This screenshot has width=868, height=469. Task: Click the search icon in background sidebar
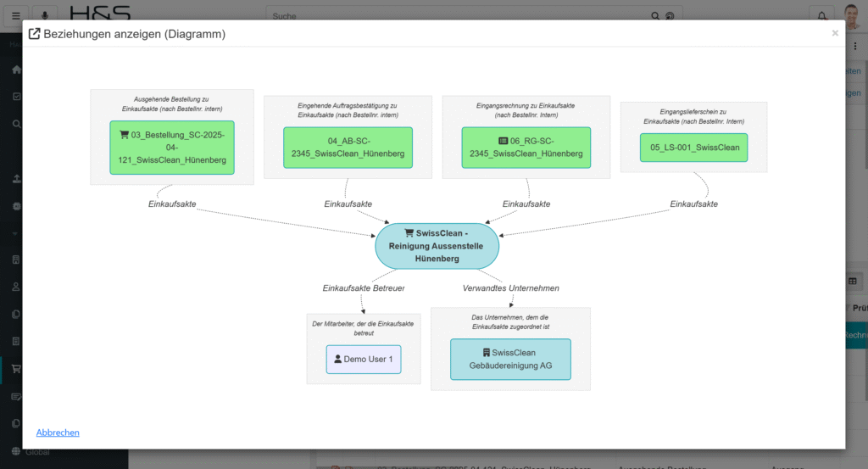click(17, 124)
